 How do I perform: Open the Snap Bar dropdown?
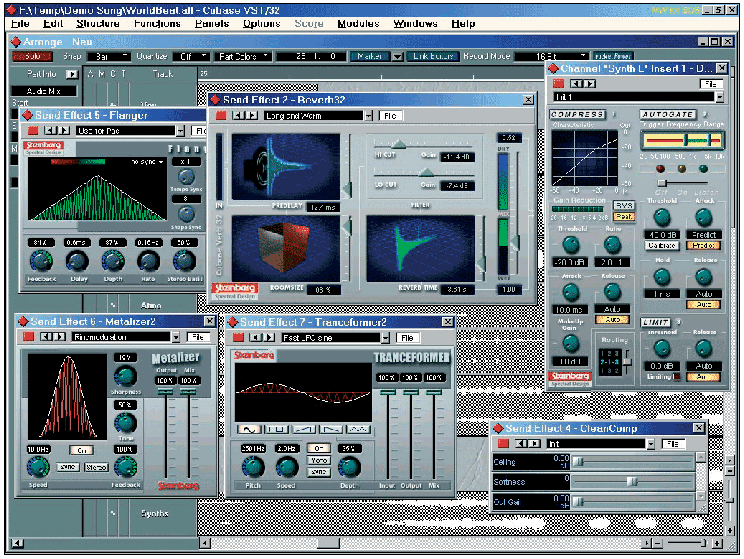(109, 56)
